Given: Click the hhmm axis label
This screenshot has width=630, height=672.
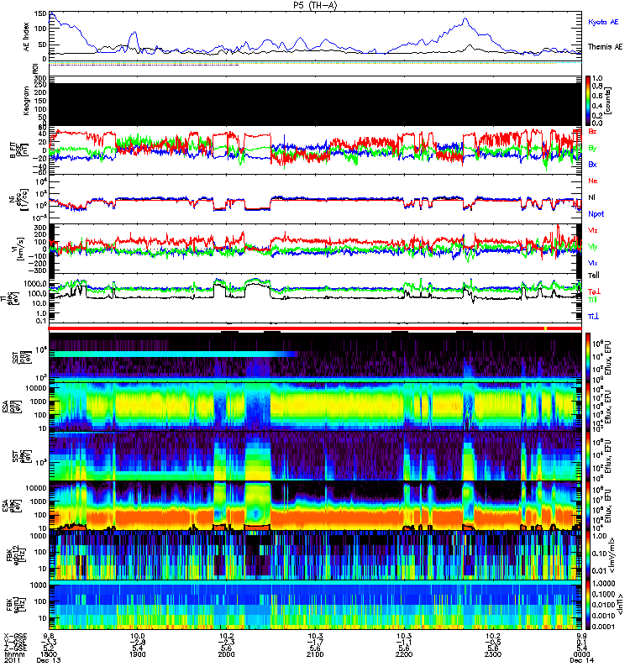Looking at the screenshot, I should click(13, 654).
